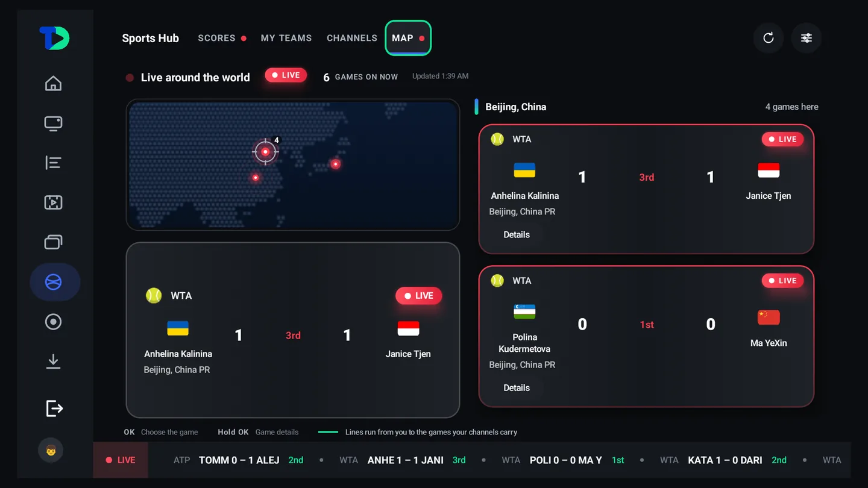The width and height of the screenshot is (868, 488).
Task: Click tennis ball icon in Kudermetova card
Action: point(497,281)
